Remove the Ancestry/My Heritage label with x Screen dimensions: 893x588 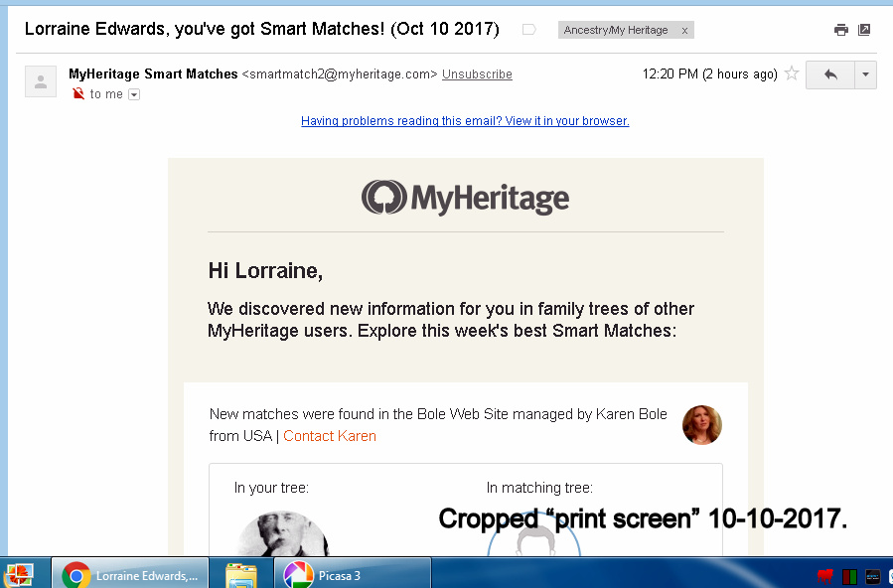click(684, 30)
